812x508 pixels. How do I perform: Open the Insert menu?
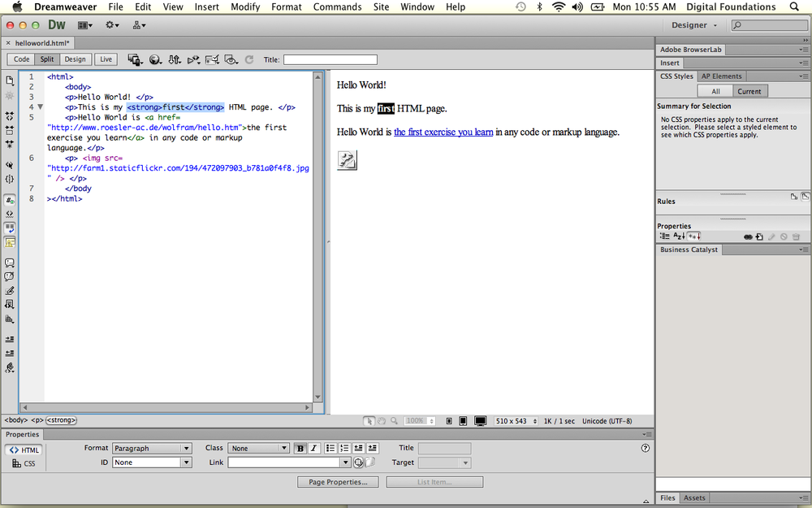[x=206, y=7]
